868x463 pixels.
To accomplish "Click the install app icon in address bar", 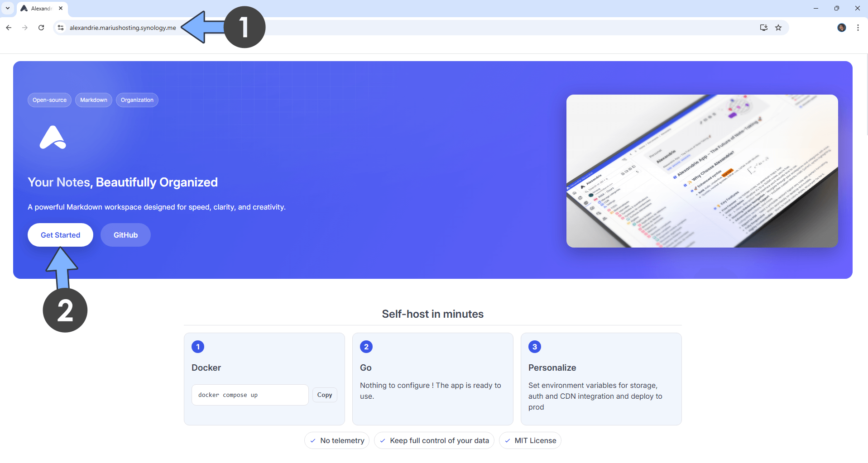I will (763, 28).
